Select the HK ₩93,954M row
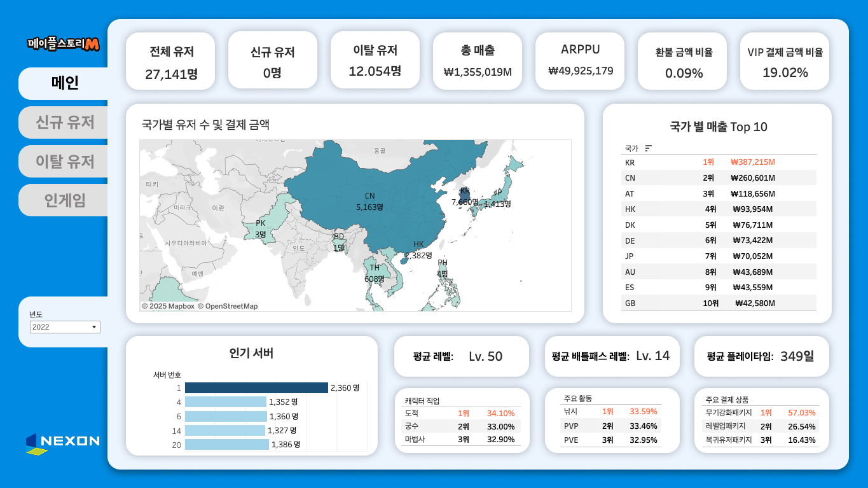 tap(719, 209)
